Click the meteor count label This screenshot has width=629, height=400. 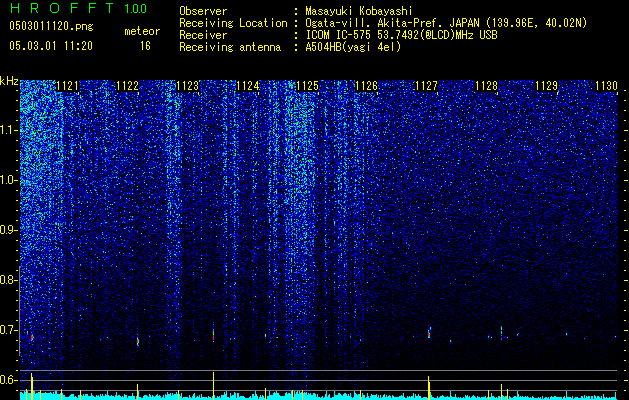click(x=142, y=31)
